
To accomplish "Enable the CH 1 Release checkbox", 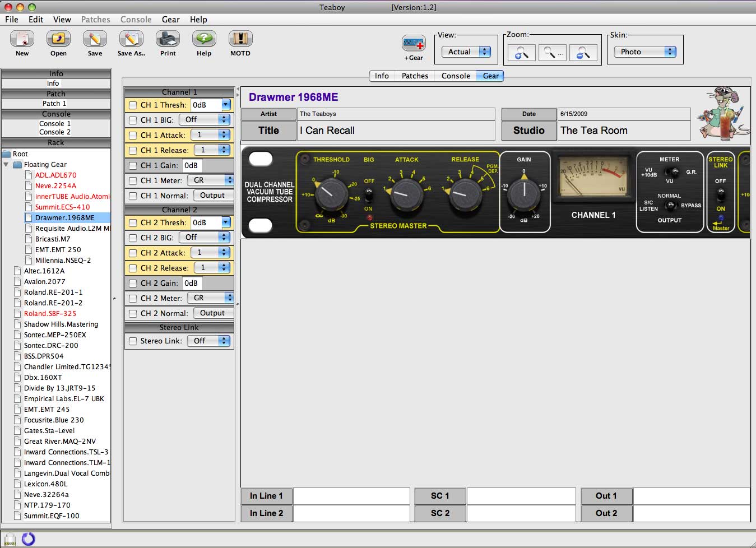I will pos(133,150).
